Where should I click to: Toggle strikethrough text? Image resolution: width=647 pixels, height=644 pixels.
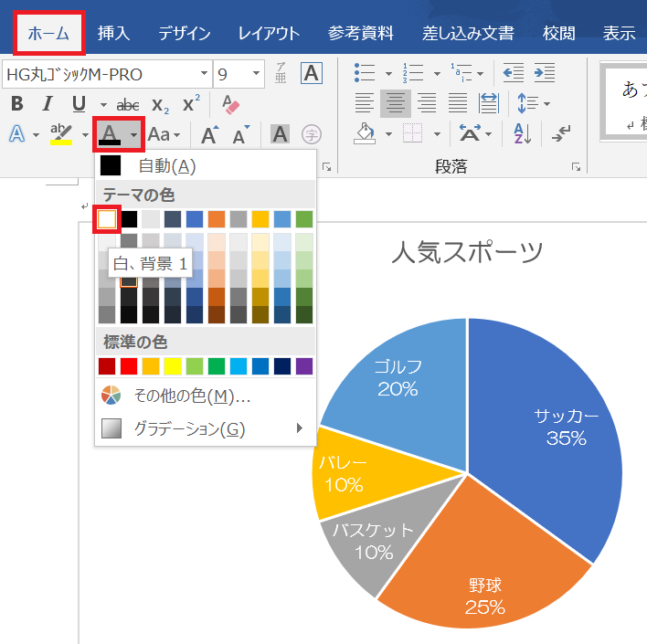coord(128,105)
